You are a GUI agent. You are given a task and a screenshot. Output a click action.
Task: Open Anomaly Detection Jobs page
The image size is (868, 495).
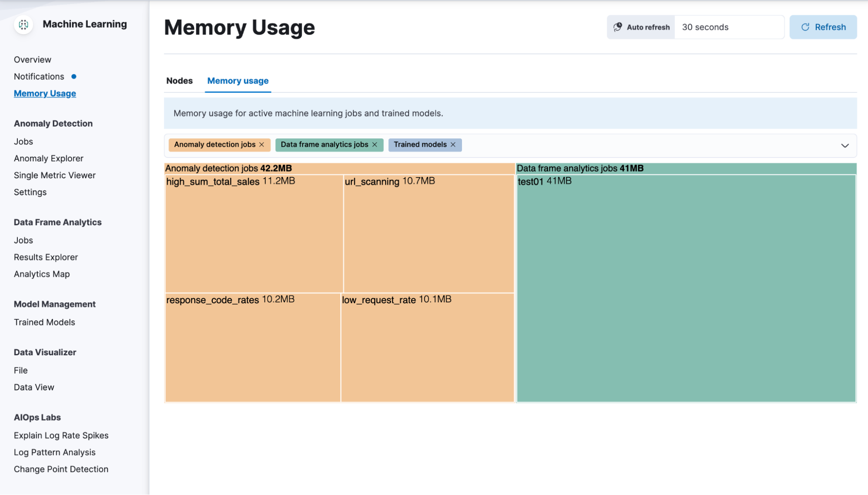pos(23,141)
